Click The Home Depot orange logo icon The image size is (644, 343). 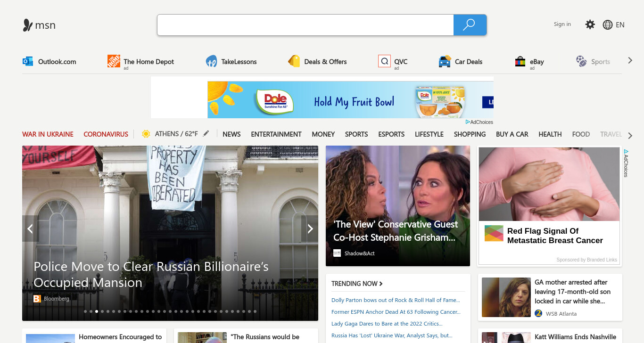(114, 61)
